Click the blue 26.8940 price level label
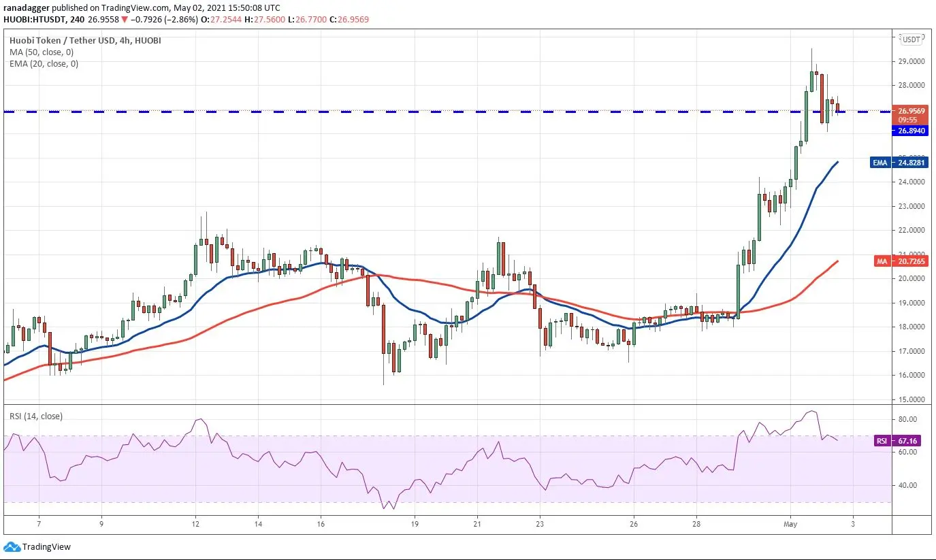The height and width of the screenshot is (560, 936). 910,131
